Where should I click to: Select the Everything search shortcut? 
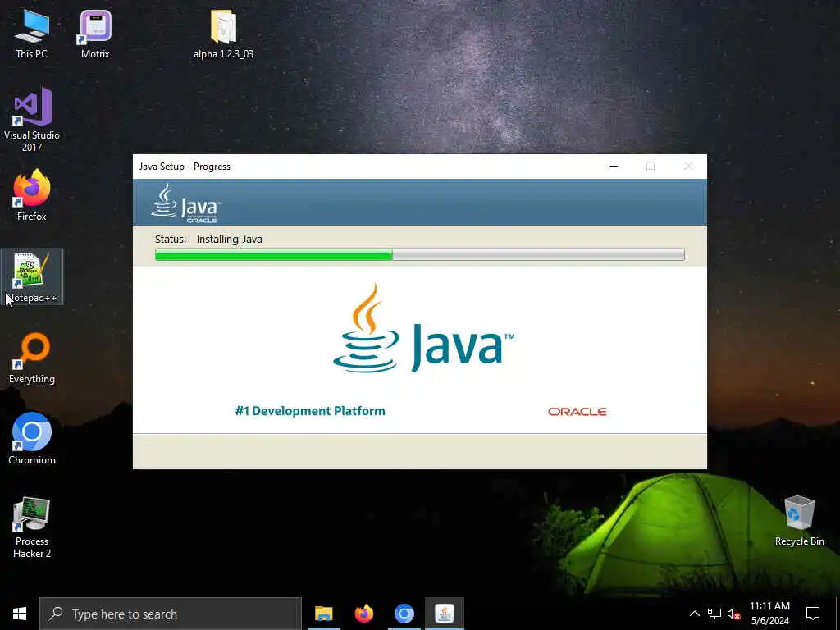[x=32, y=358]
